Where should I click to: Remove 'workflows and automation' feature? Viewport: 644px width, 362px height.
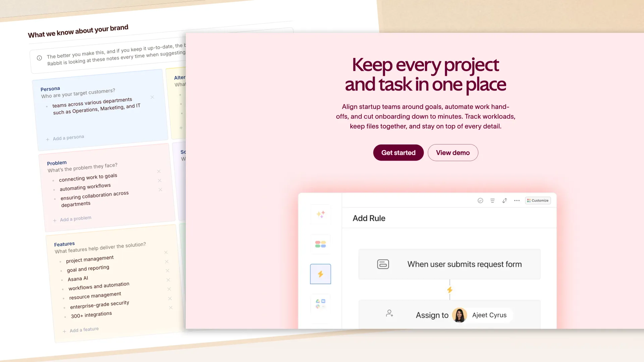(x=168, y=280)
